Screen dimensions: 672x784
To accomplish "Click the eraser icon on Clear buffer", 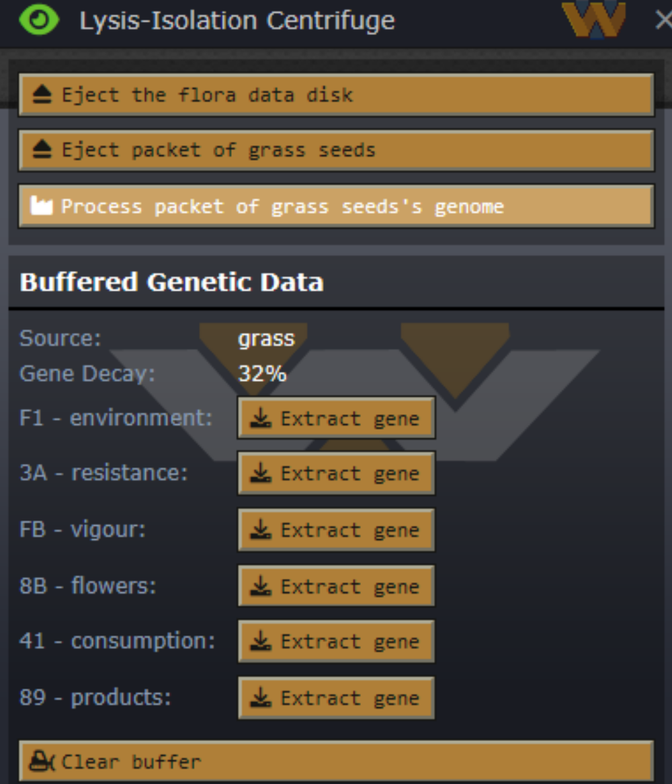I will click(42, 761).
